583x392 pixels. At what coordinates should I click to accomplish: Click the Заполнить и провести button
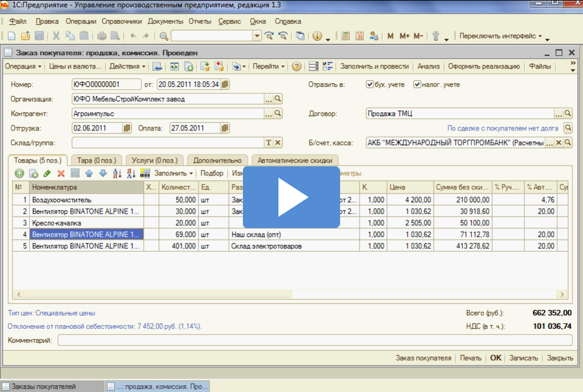click(x=375, y=67)
